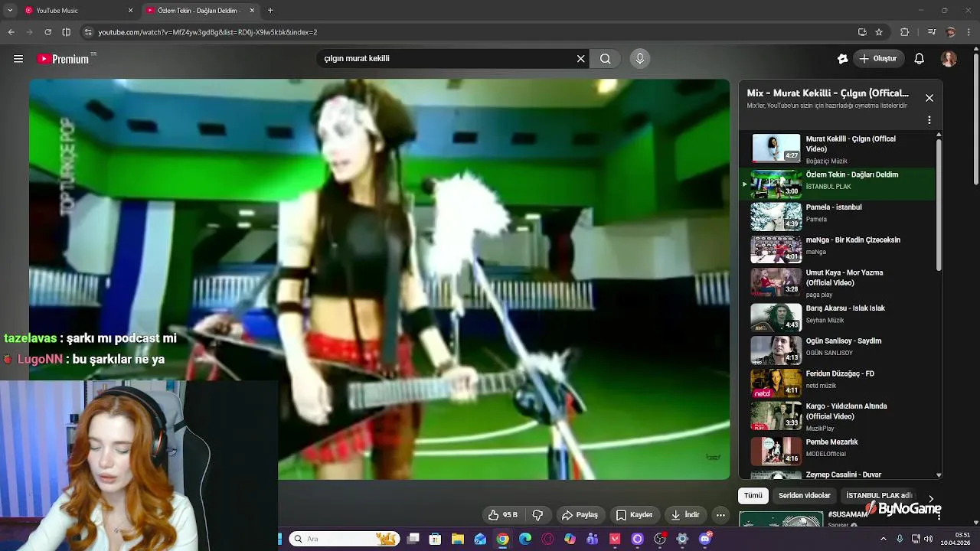Viewport: 980px width, 551px height.
Task: Toggle the browser side panel icon
Action: click(x=66, y=32)
